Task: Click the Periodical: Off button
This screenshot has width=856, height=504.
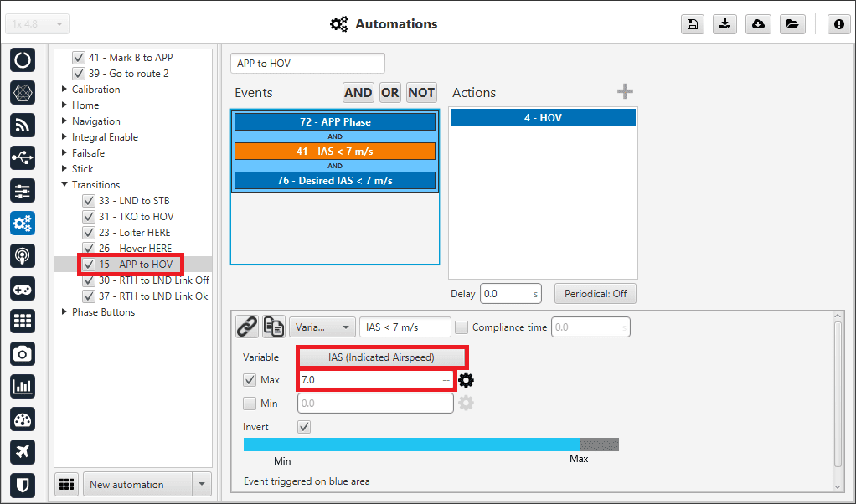Action: click(x=596, y=294)
